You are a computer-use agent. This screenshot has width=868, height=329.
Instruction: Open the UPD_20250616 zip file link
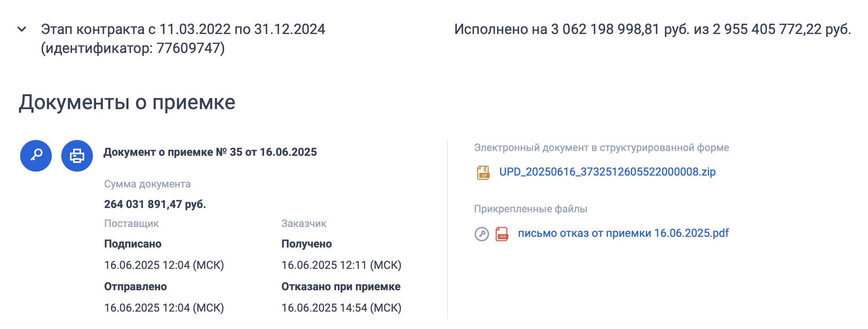tap(607, 172)
